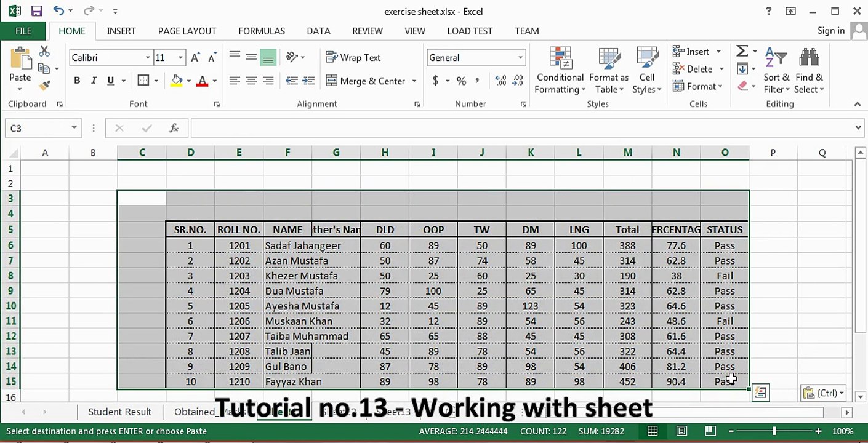Open the font size 11 dropdown
Screen dimensions: 868x443
[x=180, y=57]
